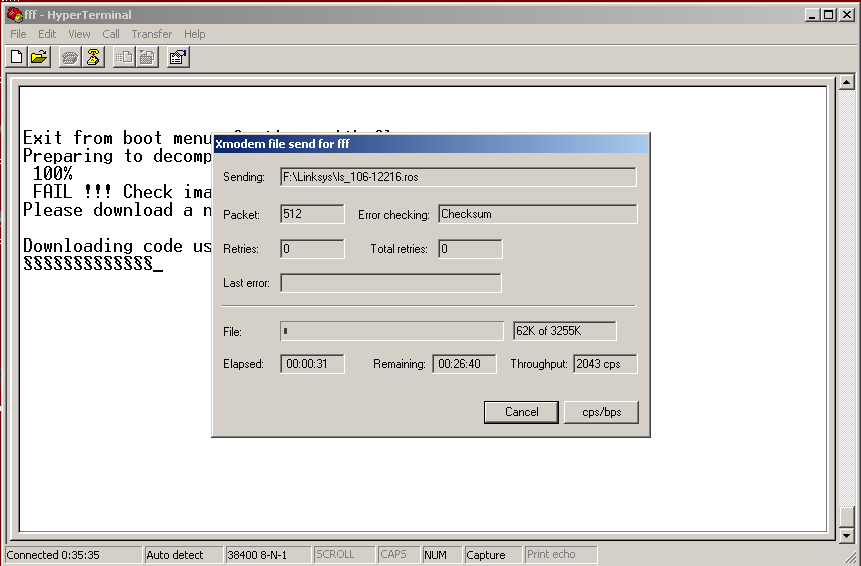Click the Total retries field
The height and width of the screenshot is (566, 861).
pyautogui.click(x=470, y=249)
